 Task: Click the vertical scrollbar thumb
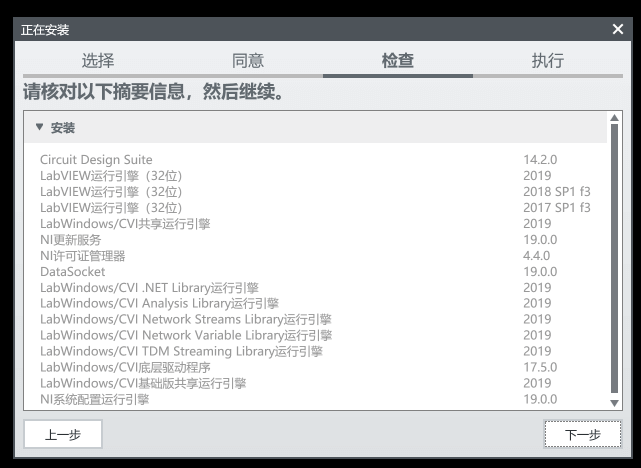click(x=614, y=258)
